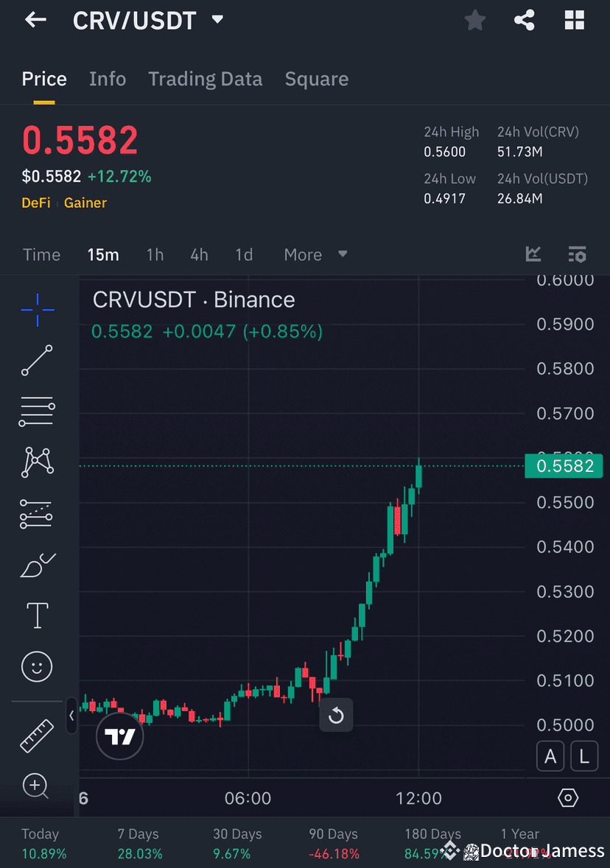The width and height of the screenshot is (610, 868).
Task: Select the text annotation tool
Action: [x=36, y=615]
